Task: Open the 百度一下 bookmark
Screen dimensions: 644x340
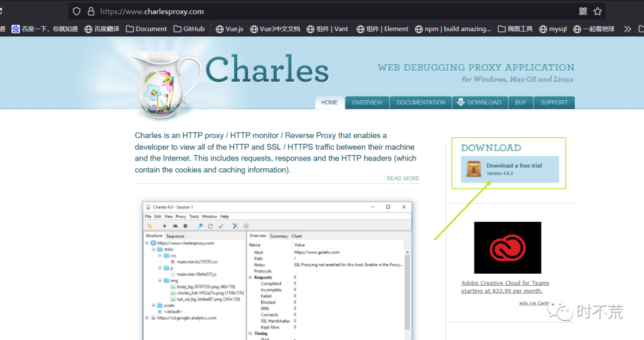Action: click(45, 29)
